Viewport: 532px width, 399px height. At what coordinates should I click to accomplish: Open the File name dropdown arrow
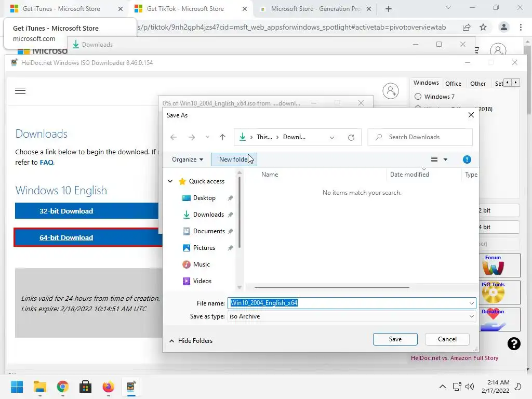472,303
